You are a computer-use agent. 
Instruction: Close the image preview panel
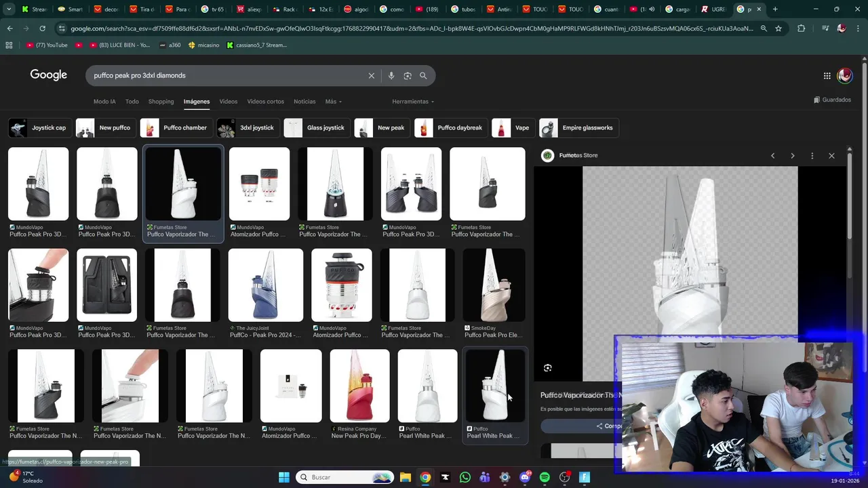(x=831, y=156)
